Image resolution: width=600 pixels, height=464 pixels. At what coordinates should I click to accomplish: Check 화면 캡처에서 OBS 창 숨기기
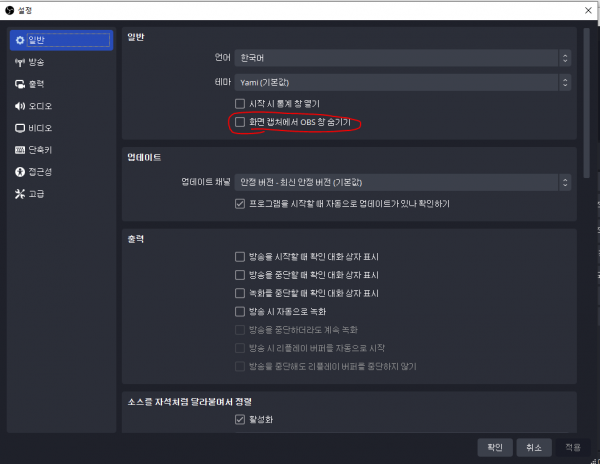pyautogui.click(x=240, y=122)
